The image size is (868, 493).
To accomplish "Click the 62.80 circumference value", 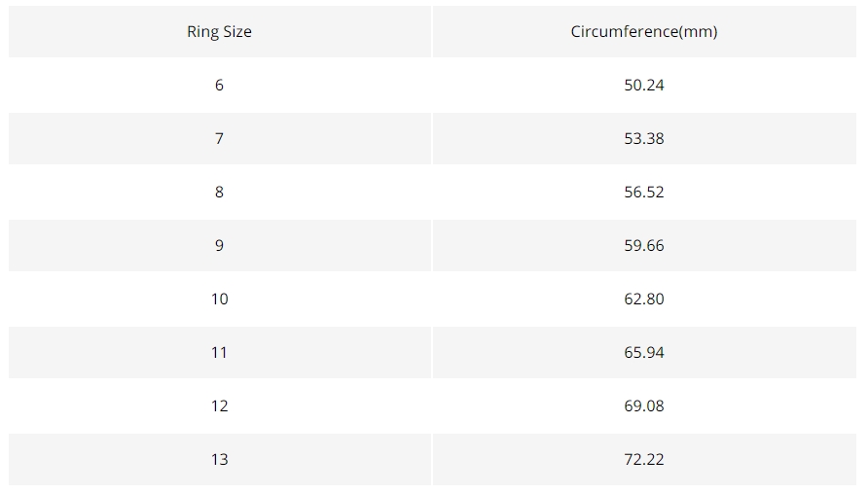I will click(644, 299).
